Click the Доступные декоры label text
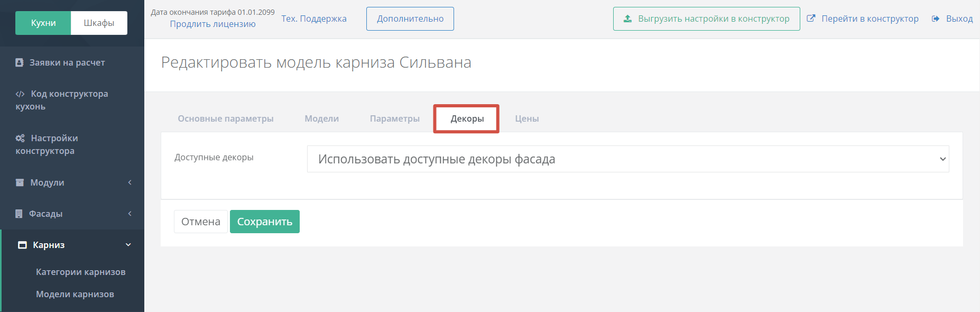 point(214,157)
